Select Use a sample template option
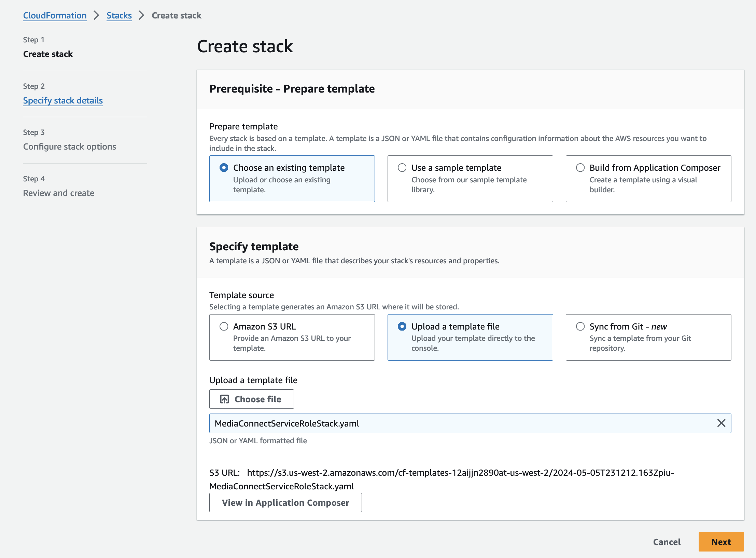The width and height of the screenshot is (756, 558). tap(402, 168)
